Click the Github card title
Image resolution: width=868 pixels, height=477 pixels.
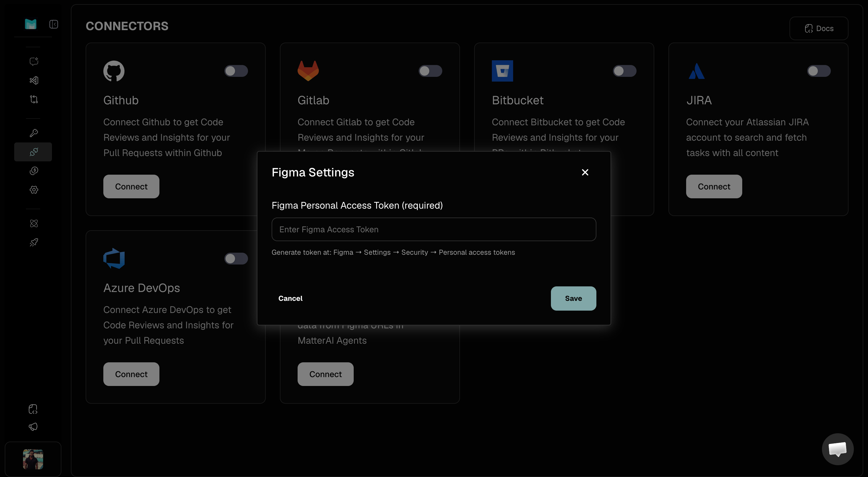click(x=121, y=100)
